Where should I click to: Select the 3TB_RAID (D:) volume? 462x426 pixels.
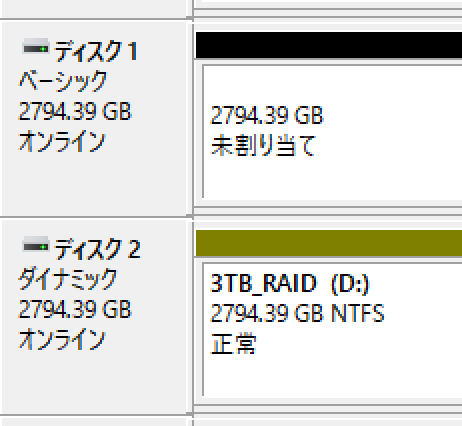(332, 329)
